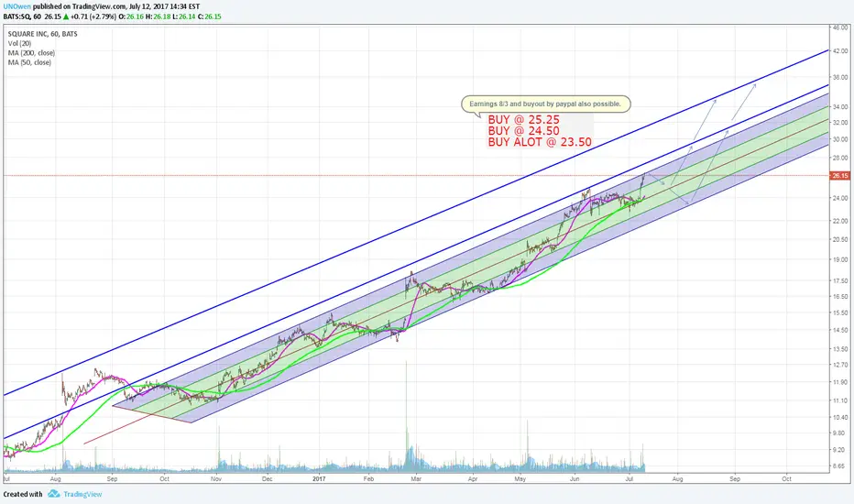854x504 pixels.
Task: Click the 14.50 price axis label
Action: [840, 330]
